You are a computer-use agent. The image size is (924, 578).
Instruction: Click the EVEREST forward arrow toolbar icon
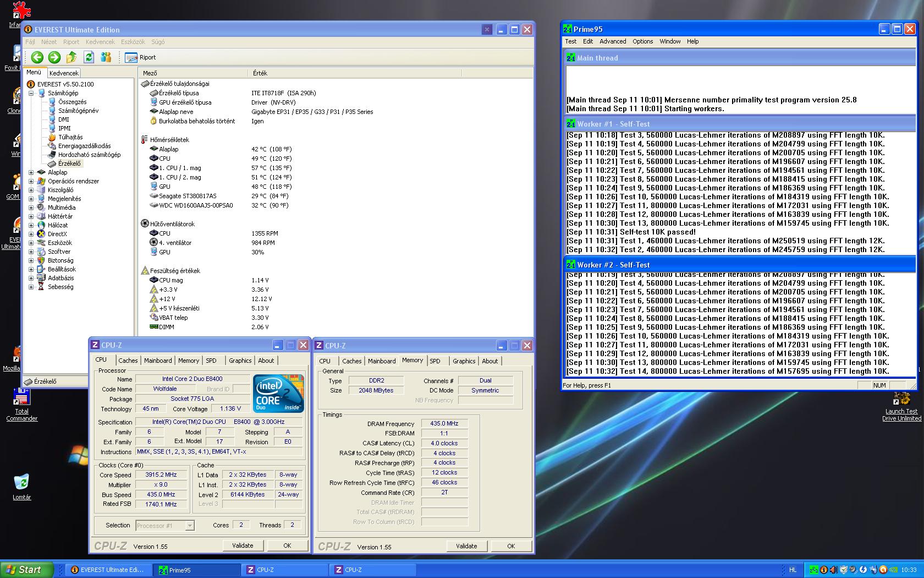54,57
